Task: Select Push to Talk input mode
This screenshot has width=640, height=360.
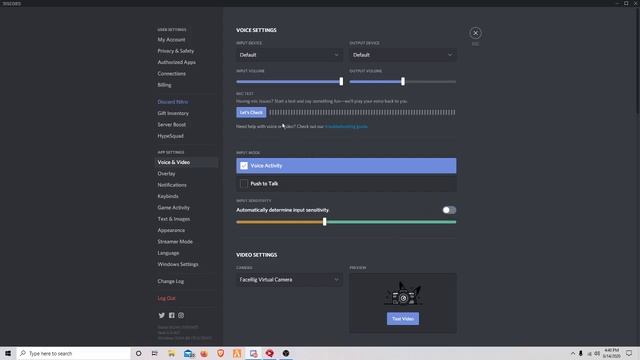Action: pos(346,184)
